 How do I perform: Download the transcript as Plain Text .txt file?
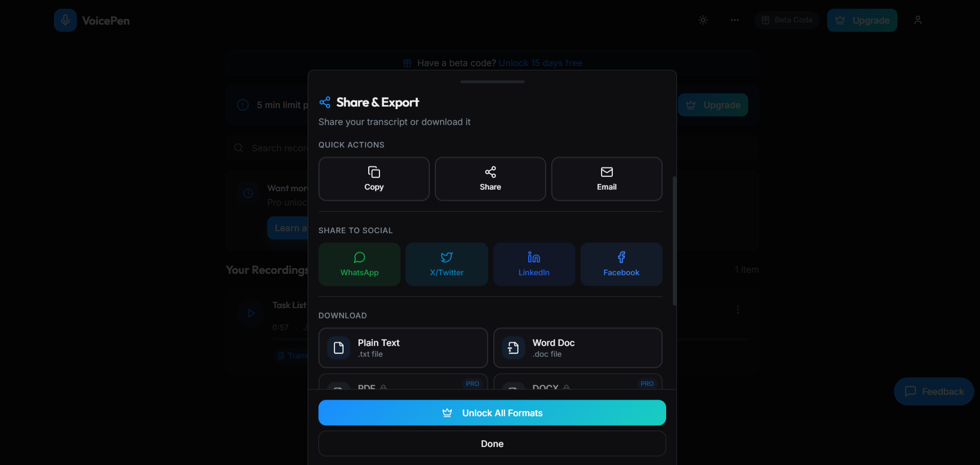(403, 348)
